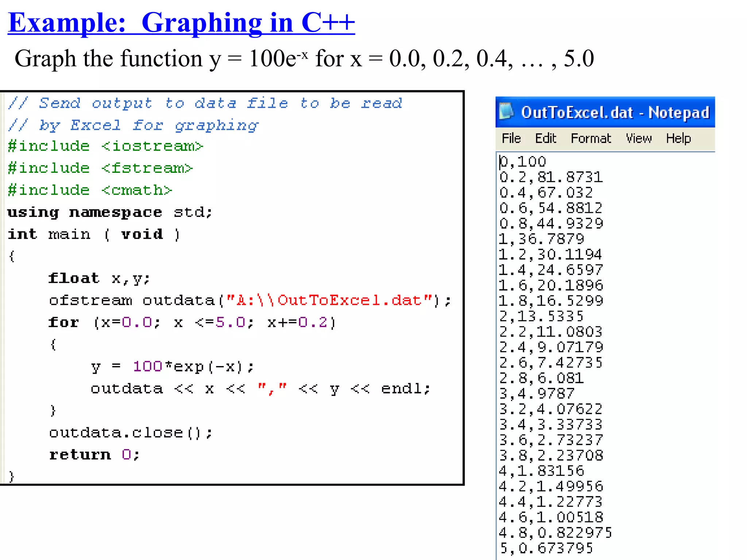Click the code line "return 0;"
The width and height of the screenshot is (747, 560).
coord(94,455)
